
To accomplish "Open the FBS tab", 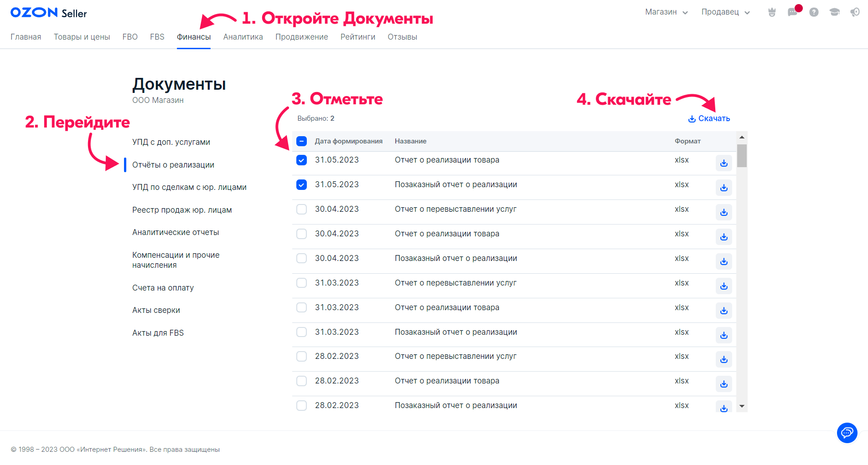I will point(157,37).
